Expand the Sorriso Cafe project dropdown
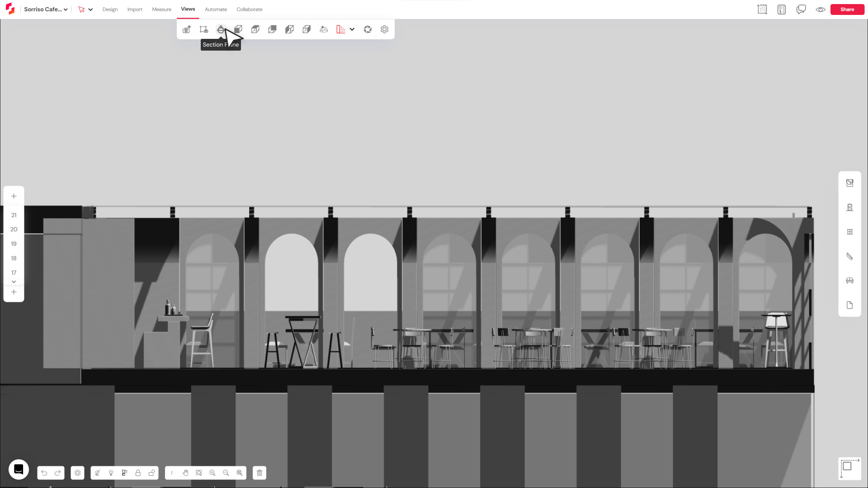 tap(66, 9)
